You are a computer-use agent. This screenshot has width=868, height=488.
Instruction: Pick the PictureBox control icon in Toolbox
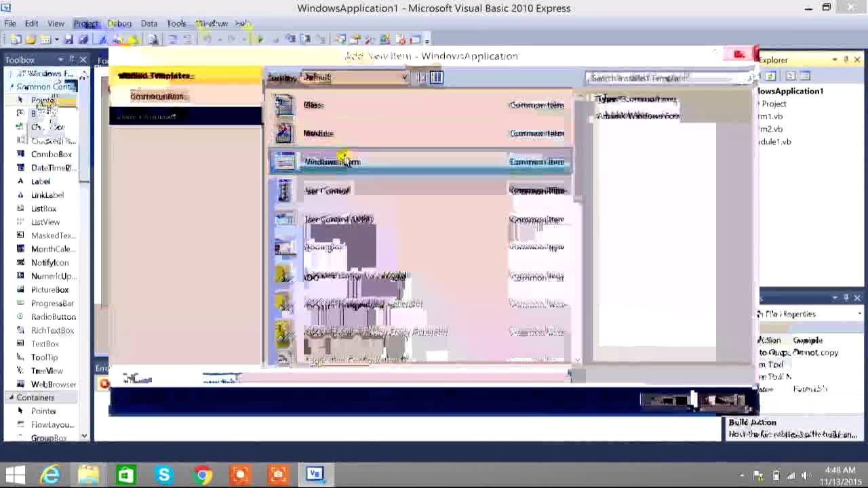pos(20,290)
